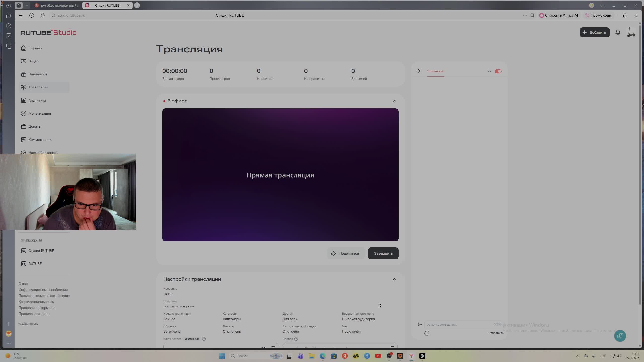Screen dimensions: 644x362
Task: Open Аналитика in the sidebar
Action: (37, 100)
